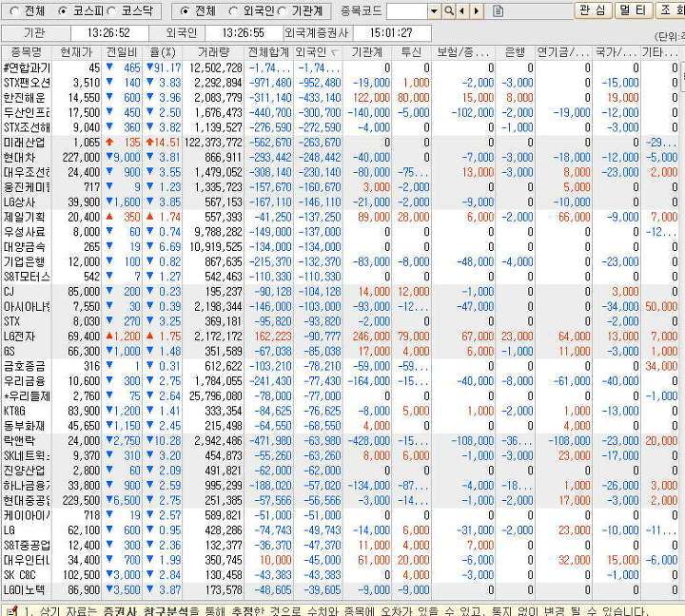Screen dimensions: 685x616
Task: Click the 관심 button
Action: pyautogui.click(x=593, y=10)
